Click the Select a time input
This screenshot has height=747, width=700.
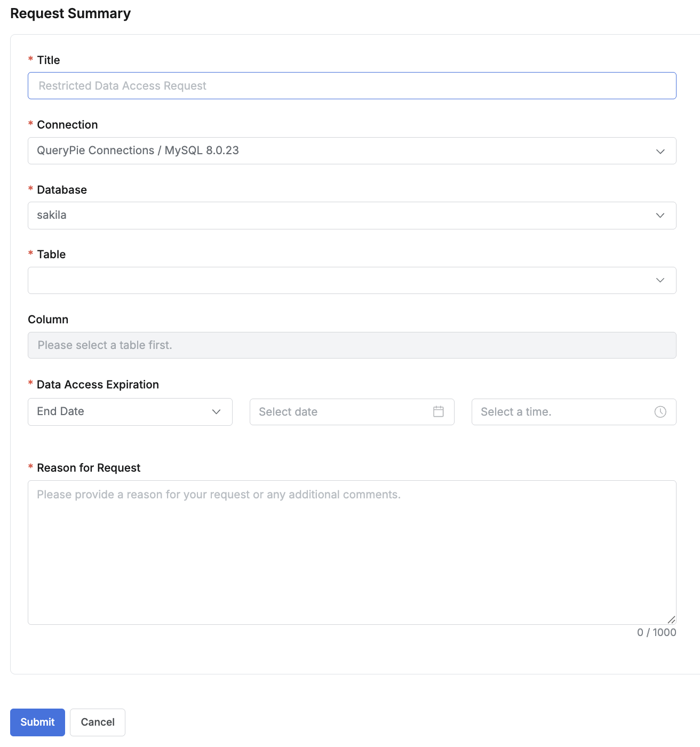pos(563,411)
